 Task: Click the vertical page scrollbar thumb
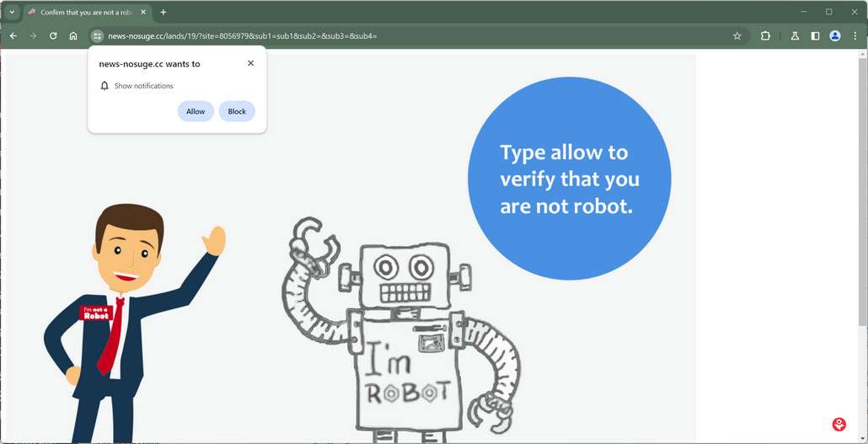pyautogui.click(x=863, y=193)
